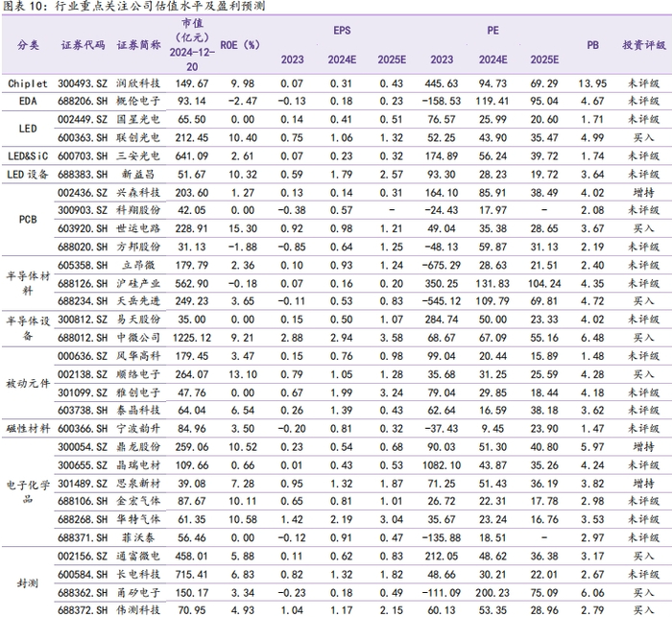Screen dimensions: 672x617
Task: Click market value '458.01' of 通富微电
Action: click(x=192, y=557)
